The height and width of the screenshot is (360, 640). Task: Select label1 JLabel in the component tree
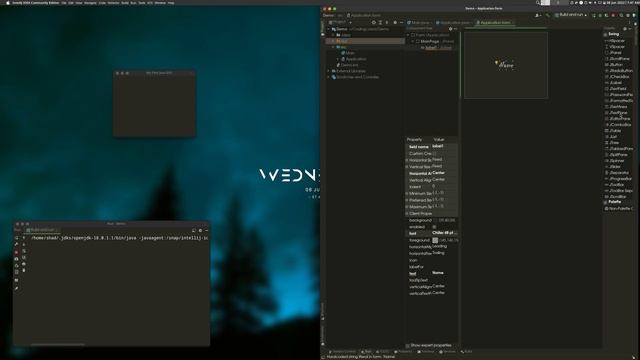click(x=436, y=47)
